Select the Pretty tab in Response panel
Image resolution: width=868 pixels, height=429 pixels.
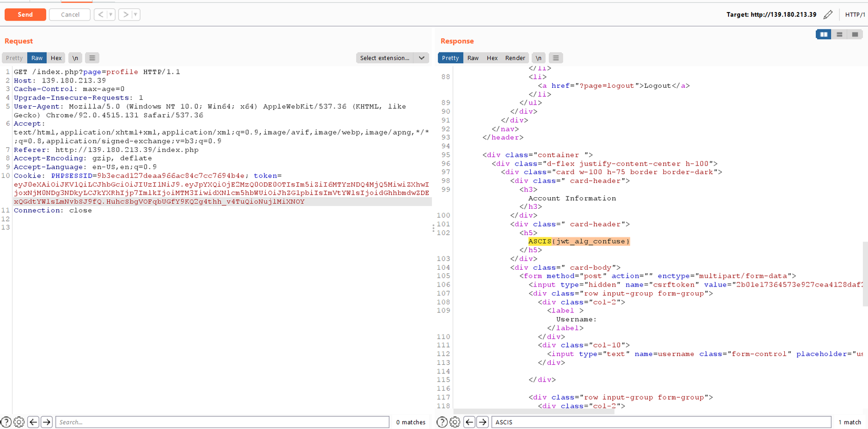450,58
